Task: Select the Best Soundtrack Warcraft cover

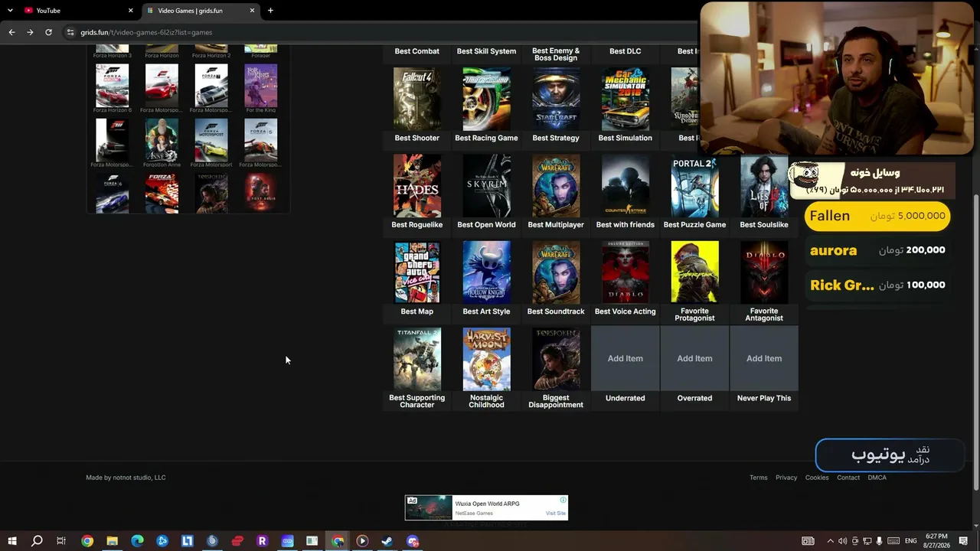Action: [556, 272]
